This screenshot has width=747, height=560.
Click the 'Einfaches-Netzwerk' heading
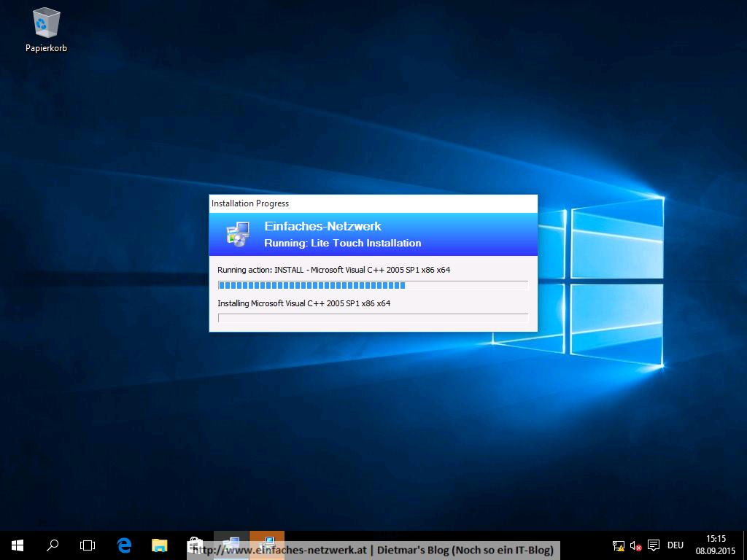323,226
